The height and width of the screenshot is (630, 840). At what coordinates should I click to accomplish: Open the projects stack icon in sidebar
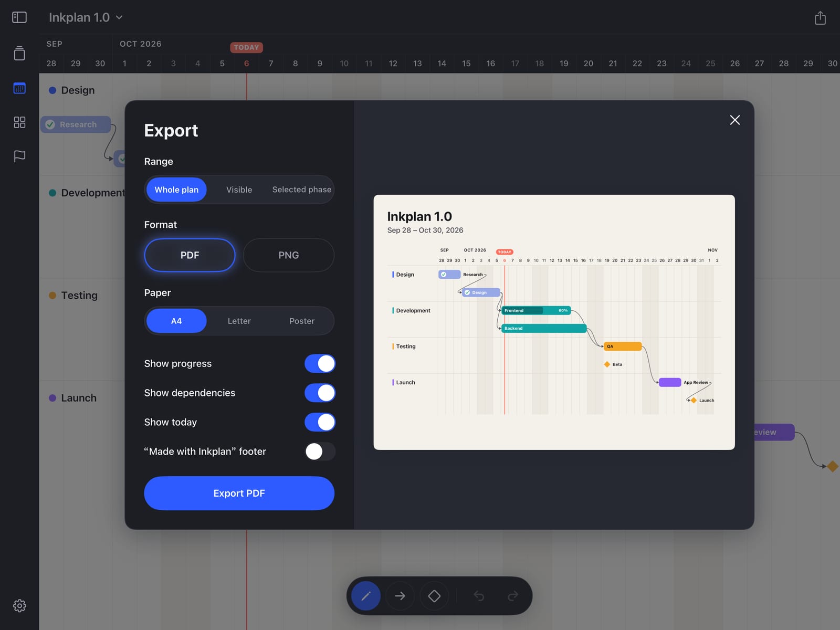coord(19,53)
